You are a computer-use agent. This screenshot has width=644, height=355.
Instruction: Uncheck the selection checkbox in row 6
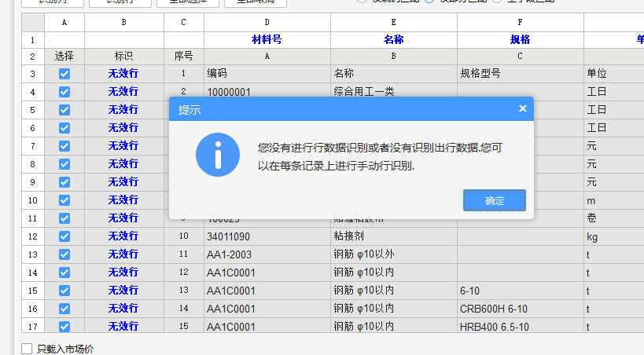pos(64,128)
